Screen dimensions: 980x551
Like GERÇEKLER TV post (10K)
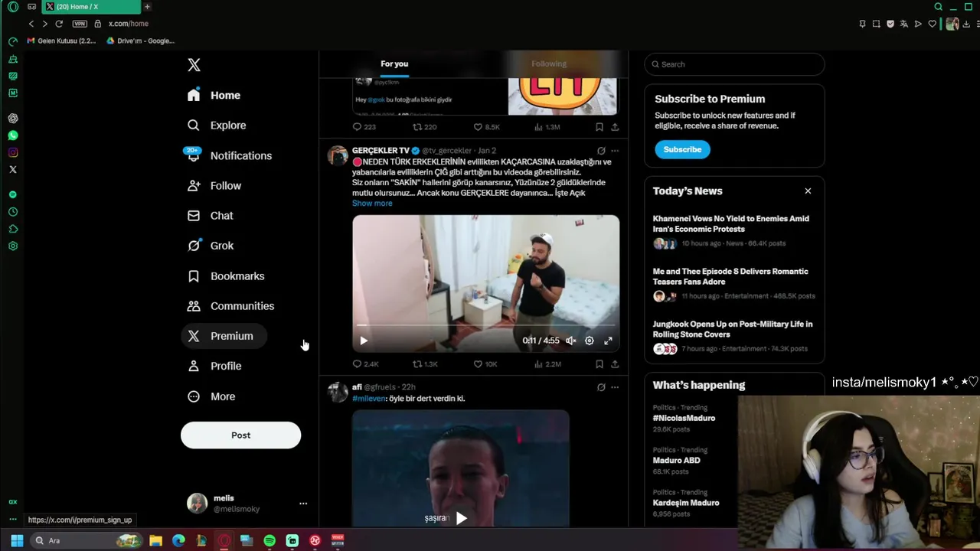(485, 364)
